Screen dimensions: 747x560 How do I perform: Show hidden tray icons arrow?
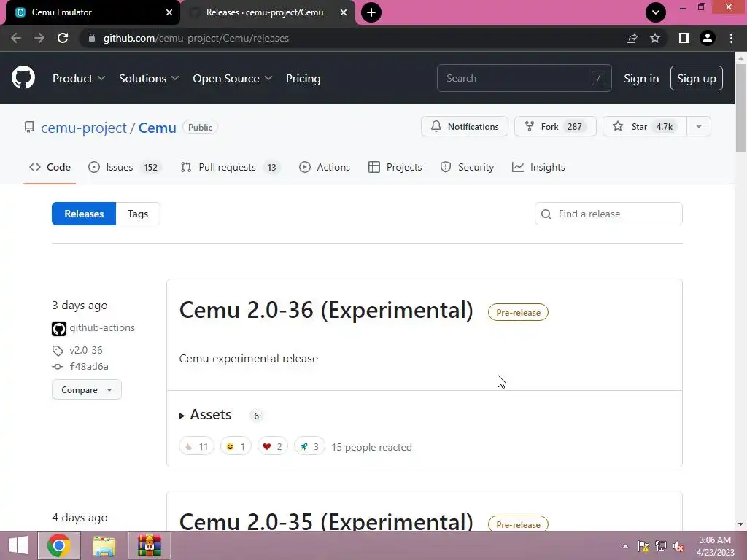625,546
